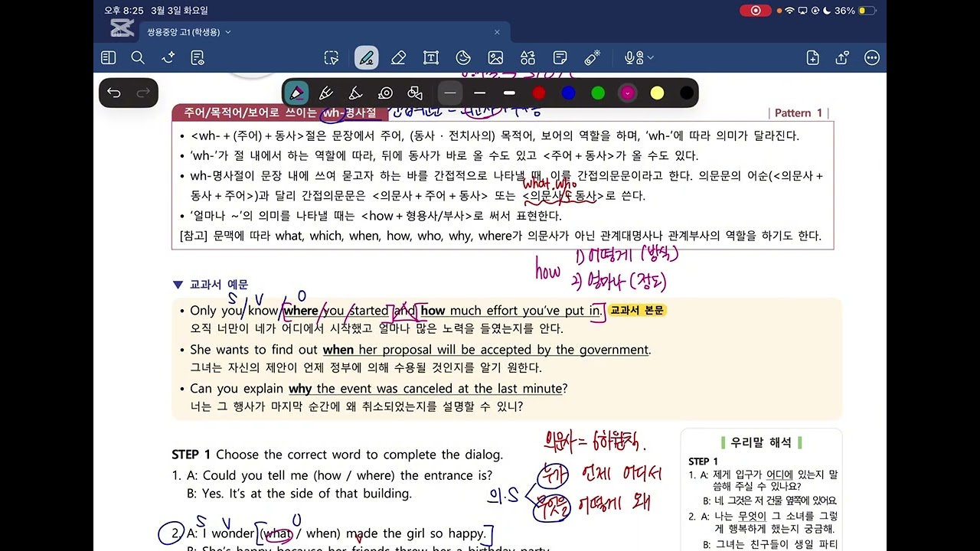Image resolution: width=980 pixels, height=551 pixels.
Task: Pick the black pen color
Action: tap(687, 93)
